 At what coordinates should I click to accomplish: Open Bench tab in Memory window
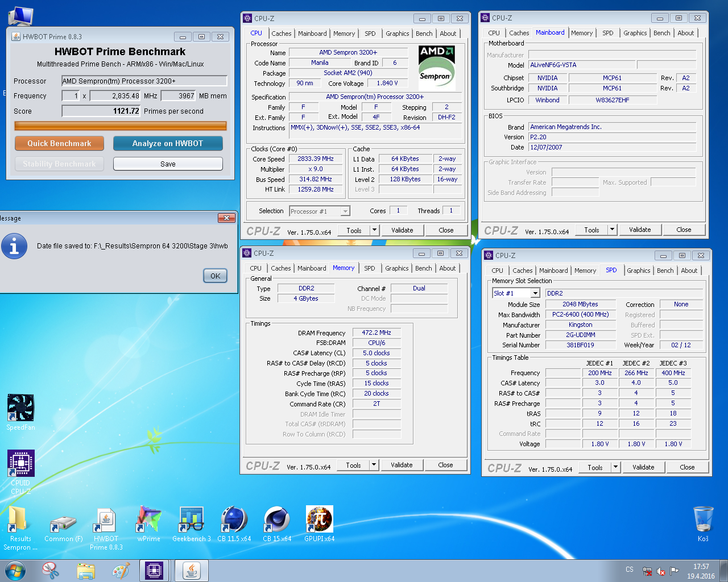tap(423, 268)
